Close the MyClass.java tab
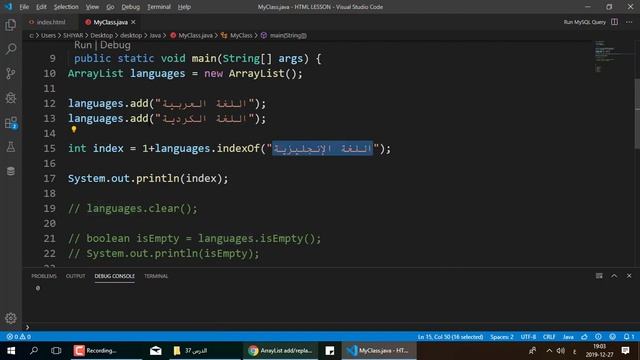 click(x=133, y=22)
